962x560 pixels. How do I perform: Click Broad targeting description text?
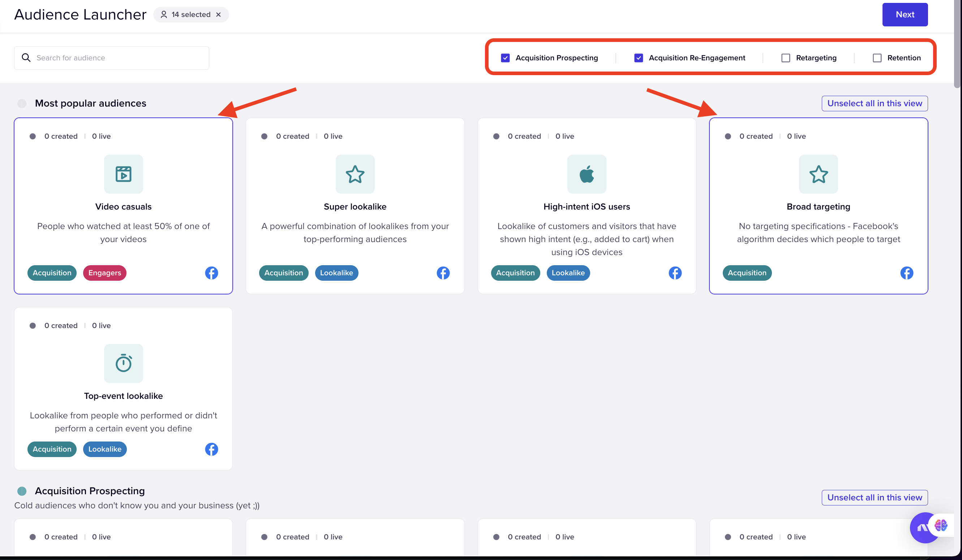tap(819, 232)
